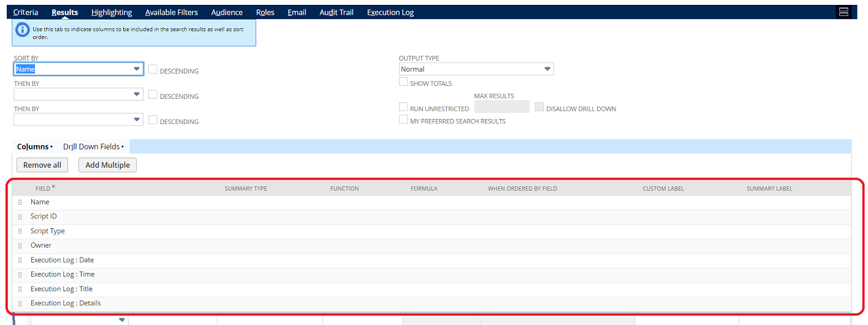Select the Script Type column row

(x=431, y=231)
